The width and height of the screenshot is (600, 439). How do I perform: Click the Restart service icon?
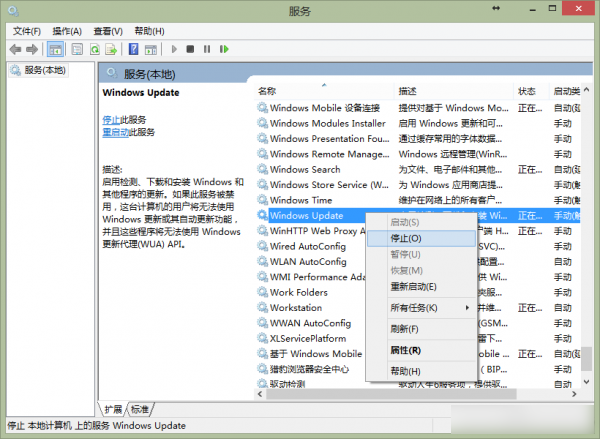click(x=224, y=49)
